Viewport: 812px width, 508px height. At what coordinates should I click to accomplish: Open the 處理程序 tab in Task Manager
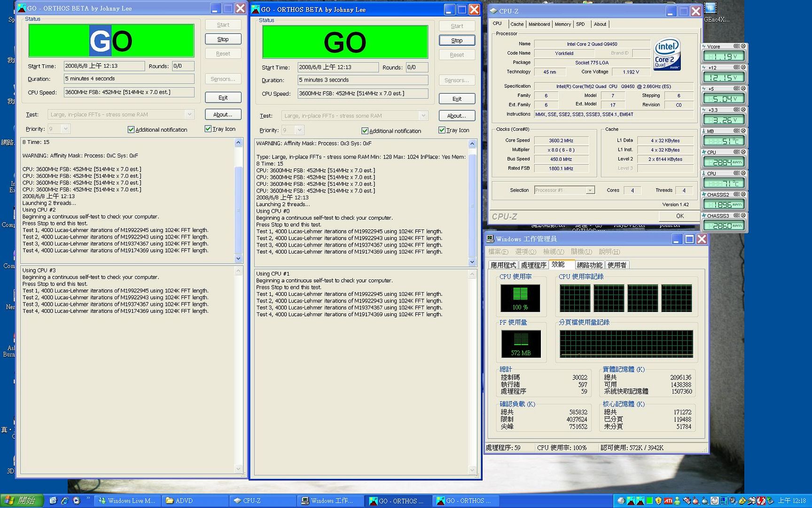(533, 265)
